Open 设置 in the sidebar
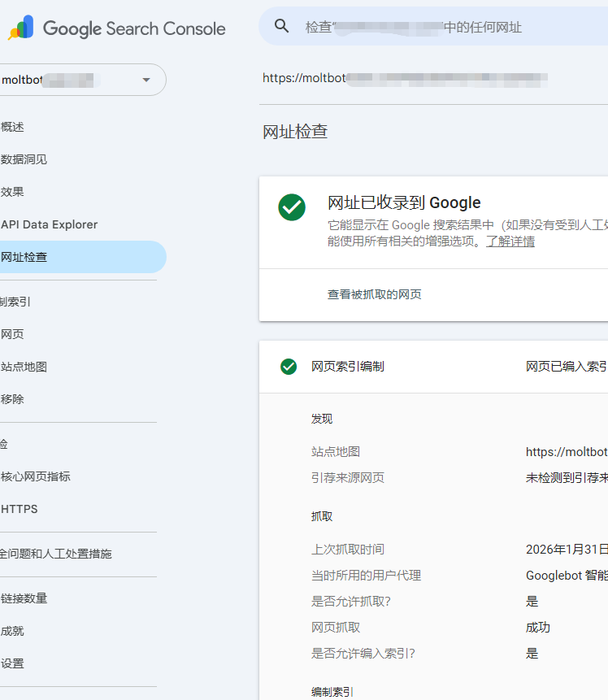This screenshot has height=700, width=608. 12,664
